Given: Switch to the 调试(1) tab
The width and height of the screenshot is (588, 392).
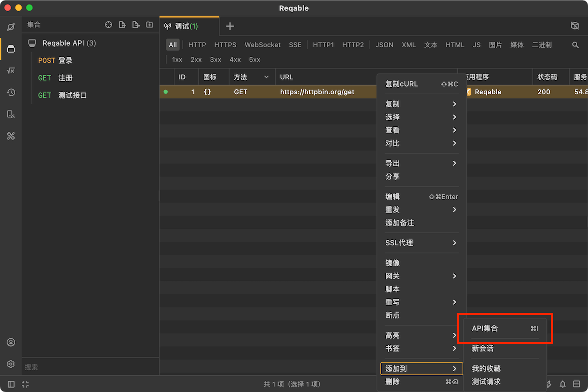Looking at the screenshot, I should tap(190, 26).
